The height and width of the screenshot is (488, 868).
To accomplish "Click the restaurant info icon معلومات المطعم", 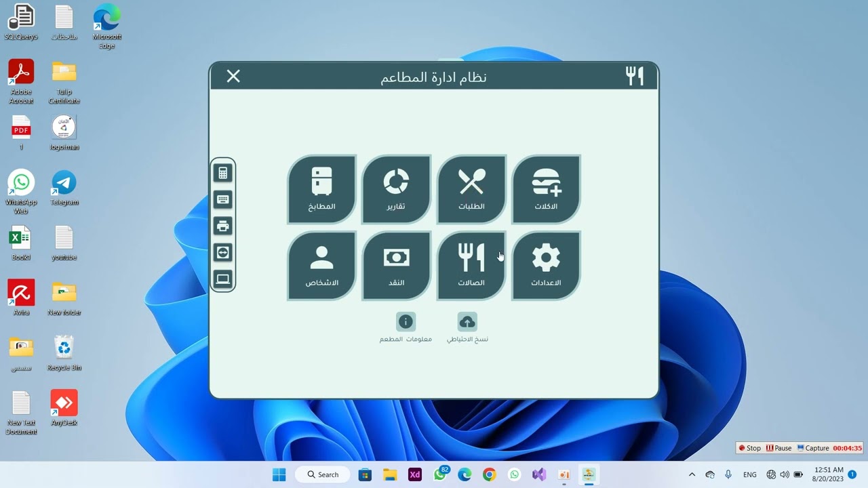I will (x=406, y=321).
